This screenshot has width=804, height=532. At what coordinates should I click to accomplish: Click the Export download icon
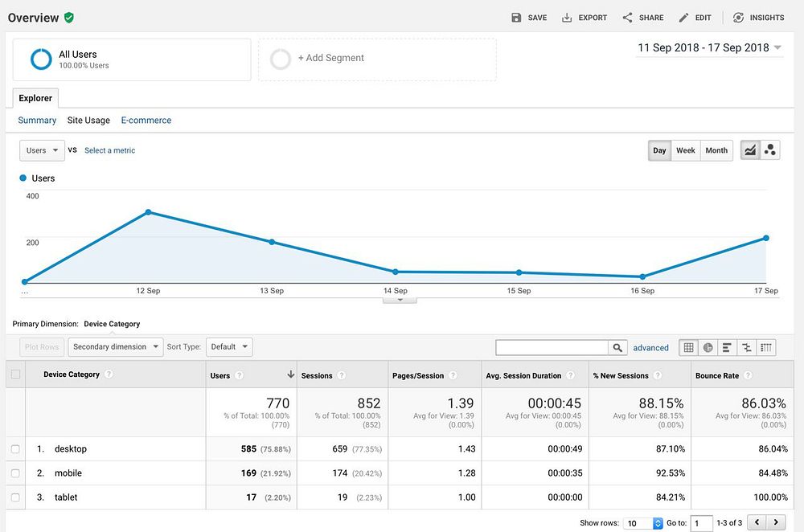567,18
